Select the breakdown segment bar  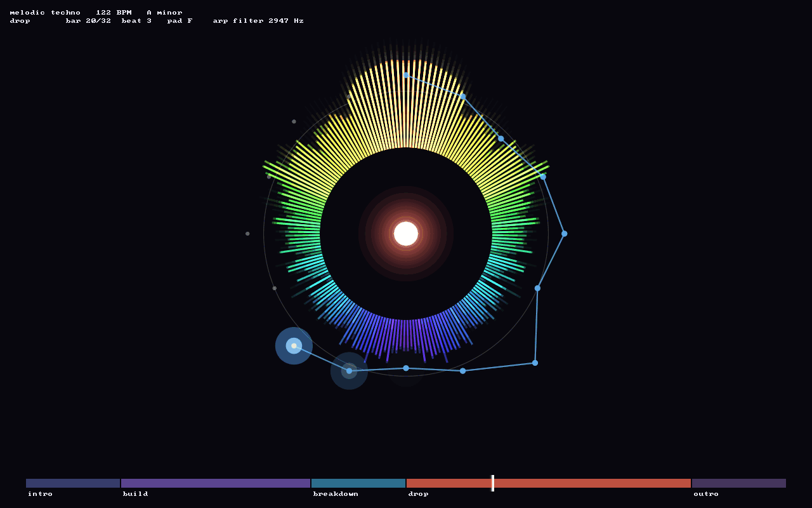pyautogui.click(x=358, y=483)
